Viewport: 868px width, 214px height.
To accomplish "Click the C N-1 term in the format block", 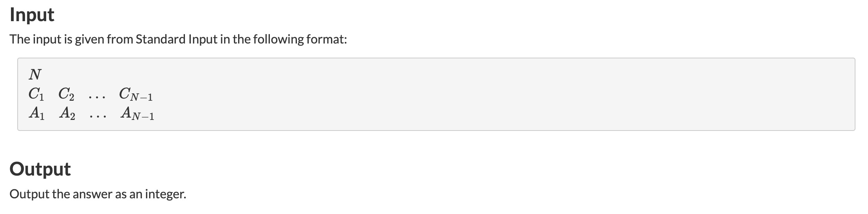I will click(x=136, y=94).
